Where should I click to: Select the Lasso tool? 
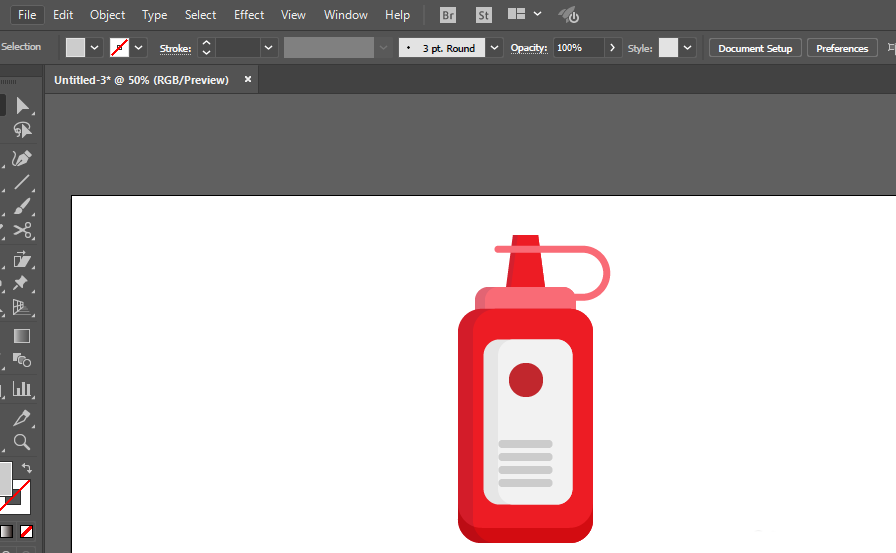(x=22, y=131)
